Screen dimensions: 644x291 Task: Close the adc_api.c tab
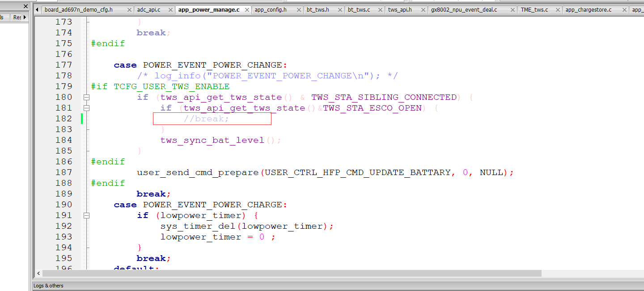[x=169, y=9]
